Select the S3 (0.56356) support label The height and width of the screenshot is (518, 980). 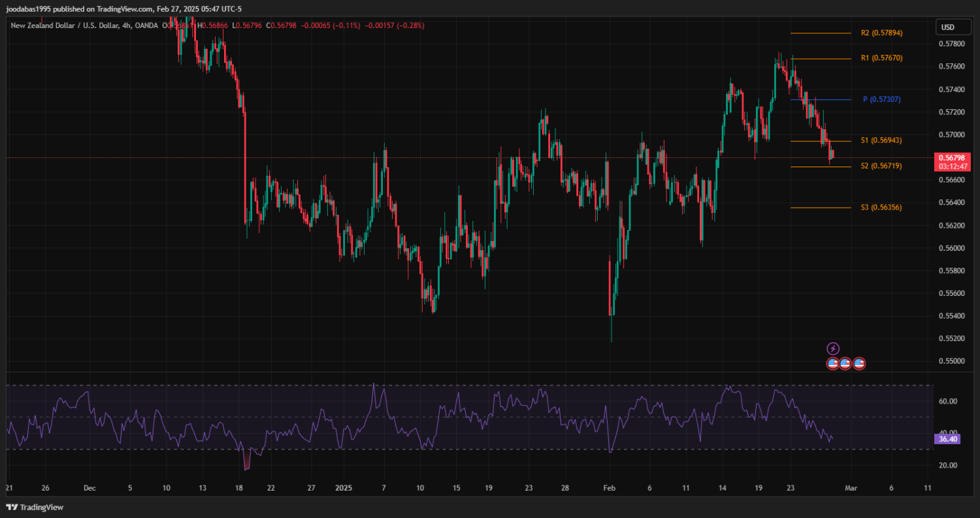pos(881,207)
